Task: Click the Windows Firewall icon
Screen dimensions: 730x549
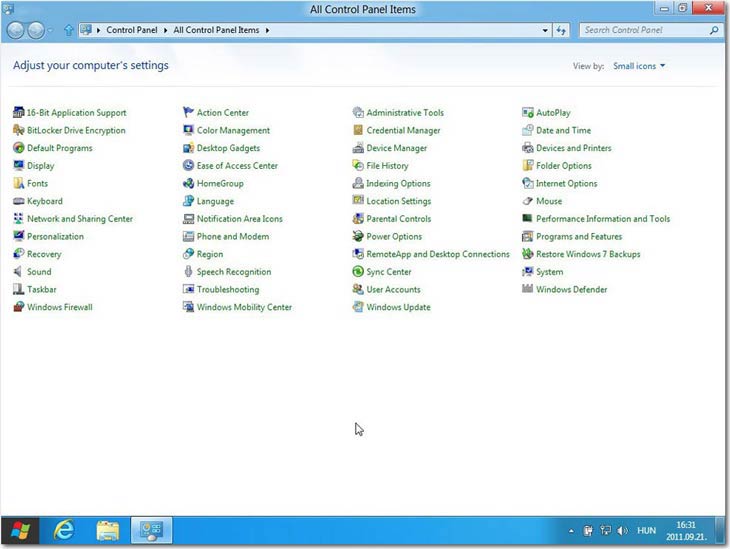Action: [x=18, y=307]
